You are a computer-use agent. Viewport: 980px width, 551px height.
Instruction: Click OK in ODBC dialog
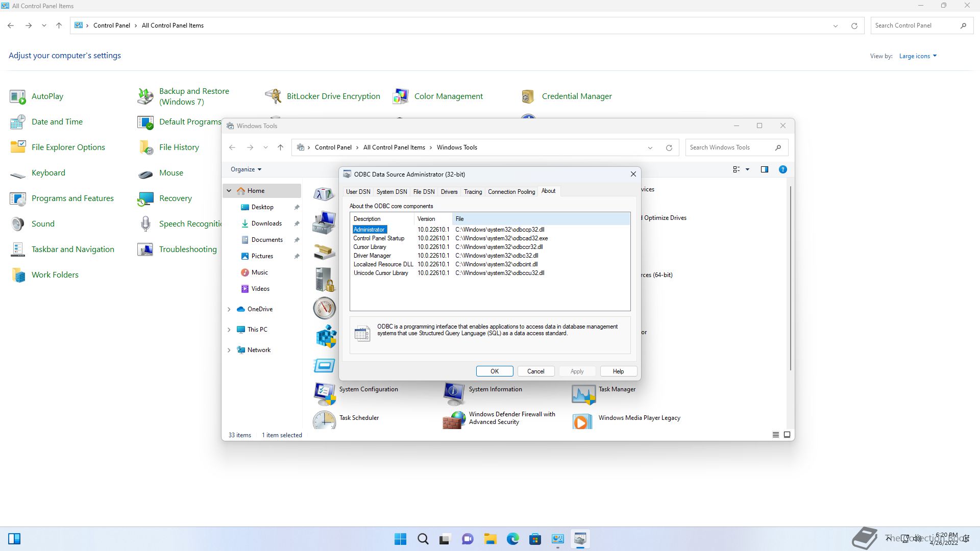[495, 371]
